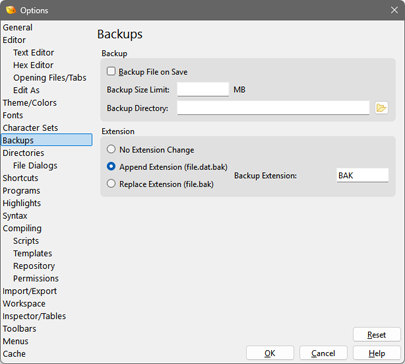
Task: Open Repository settings
Action: (x=34, y=266)
